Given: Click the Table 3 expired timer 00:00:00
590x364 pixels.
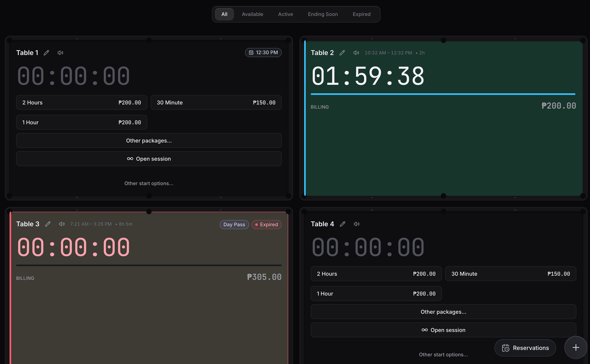Looking at the screenshot, I should tap(73, 247).
